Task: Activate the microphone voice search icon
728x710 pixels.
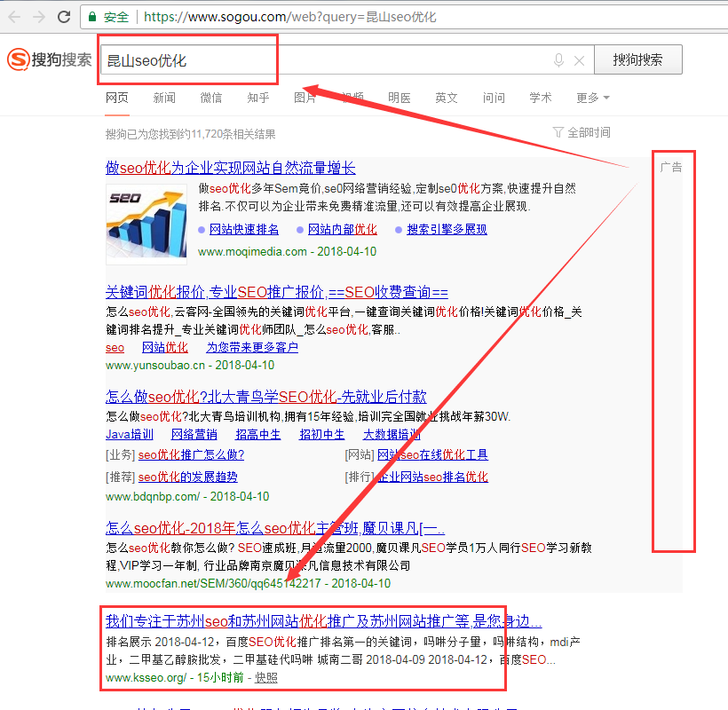Action: (558, 60)
